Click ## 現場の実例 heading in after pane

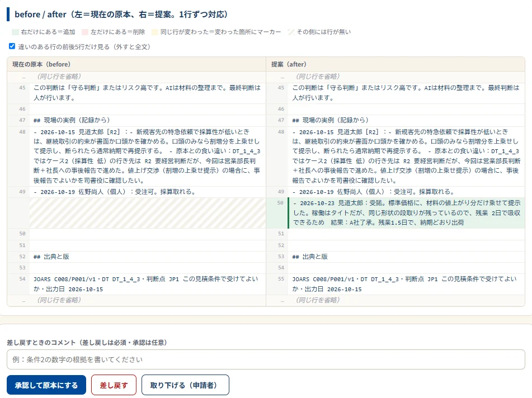[330, 120]
